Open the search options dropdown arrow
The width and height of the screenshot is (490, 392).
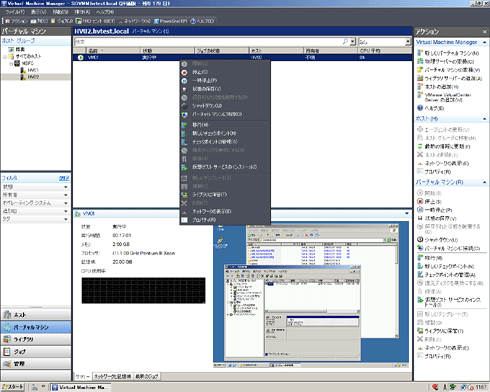[353, 42]
